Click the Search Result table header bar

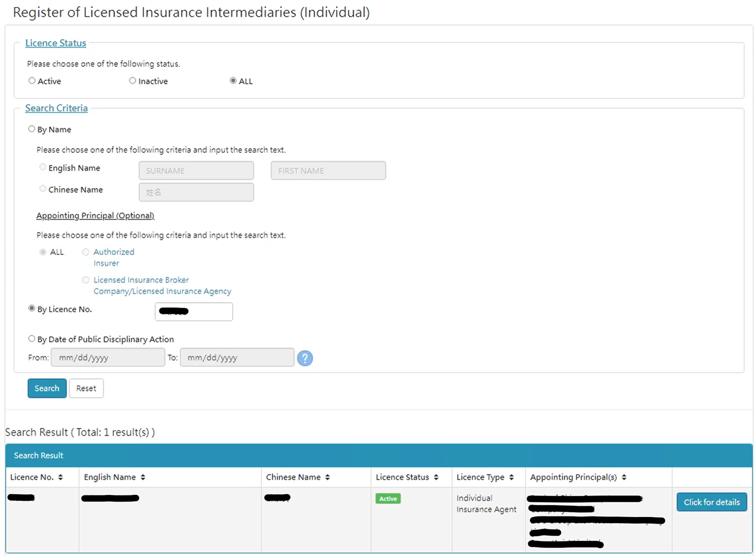(379, 455)
